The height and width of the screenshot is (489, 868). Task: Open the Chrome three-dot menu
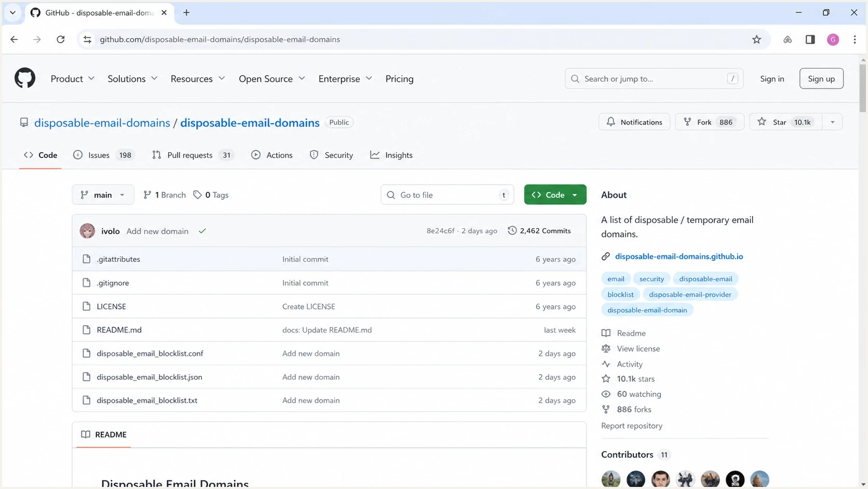click(x=855, y=39)
